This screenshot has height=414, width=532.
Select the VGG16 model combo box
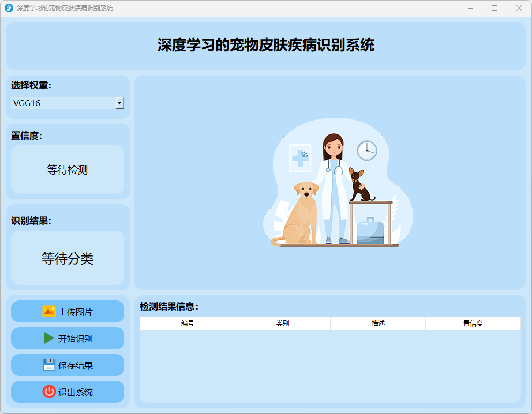[68, 103]
